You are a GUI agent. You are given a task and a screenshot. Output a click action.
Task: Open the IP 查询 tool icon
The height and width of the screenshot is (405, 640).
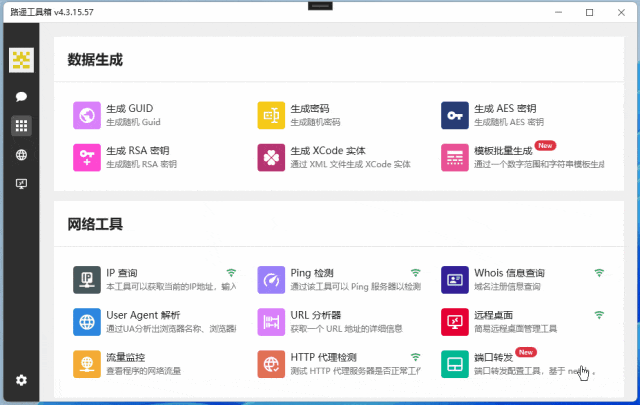[87, 280]
